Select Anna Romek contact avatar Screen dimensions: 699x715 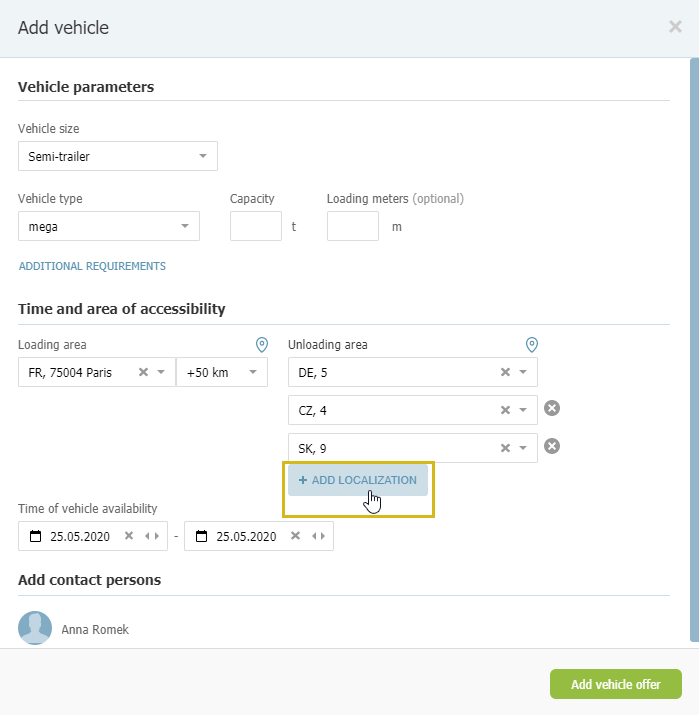pos(35,628)
